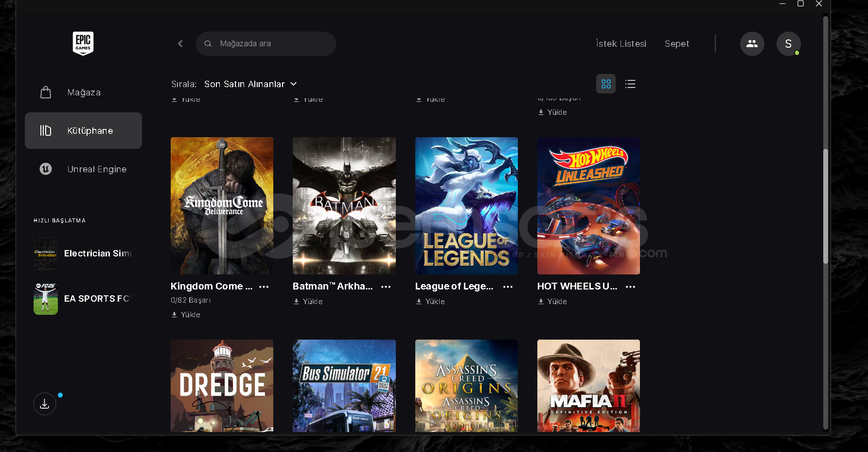868x452 pixels.
Task: Click into Mağazada ara search field
Action: point(266,44)
